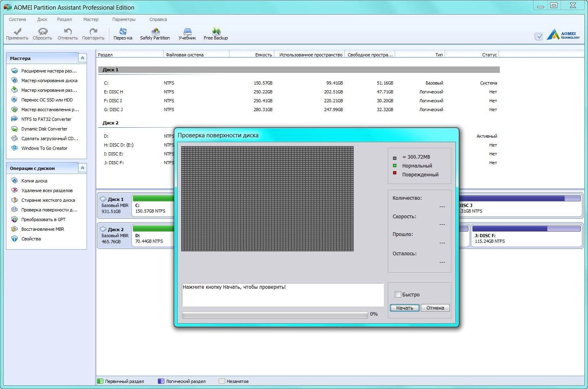Select Копия диска operation
588x389 pixels.
(29, 181)
